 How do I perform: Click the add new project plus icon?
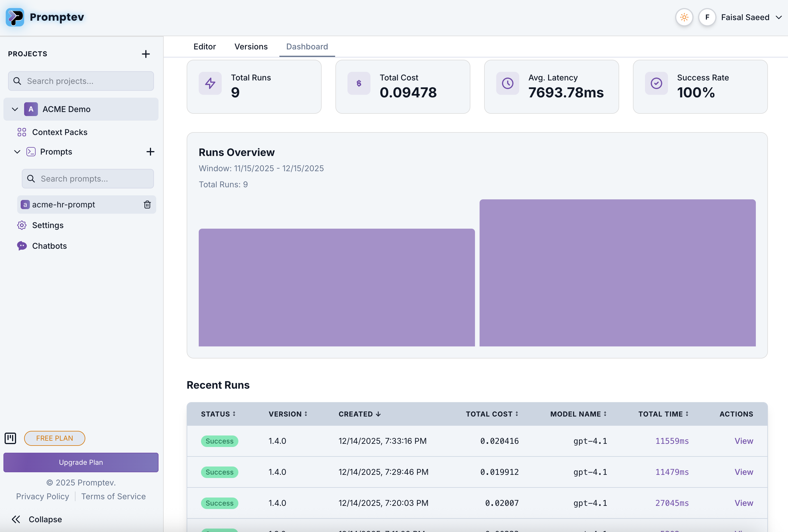tap(146, 54)
